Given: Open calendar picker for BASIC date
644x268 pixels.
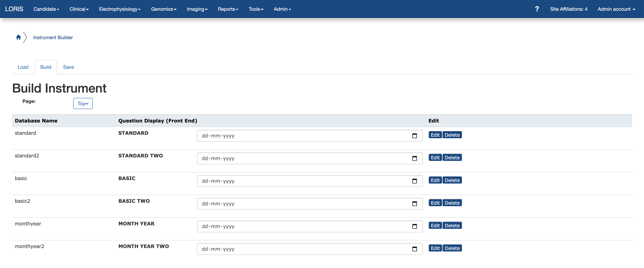Looking at the screenshot, I should [x=415, y=181].
